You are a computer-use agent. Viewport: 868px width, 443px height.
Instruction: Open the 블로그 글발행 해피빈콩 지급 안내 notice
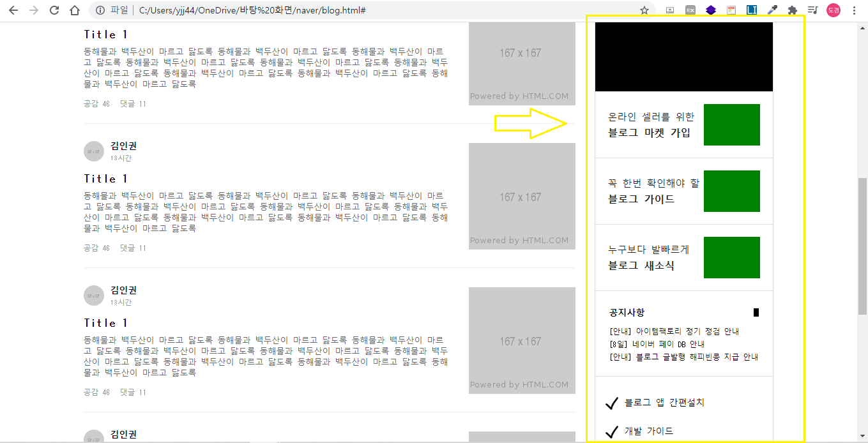[684, 357]
